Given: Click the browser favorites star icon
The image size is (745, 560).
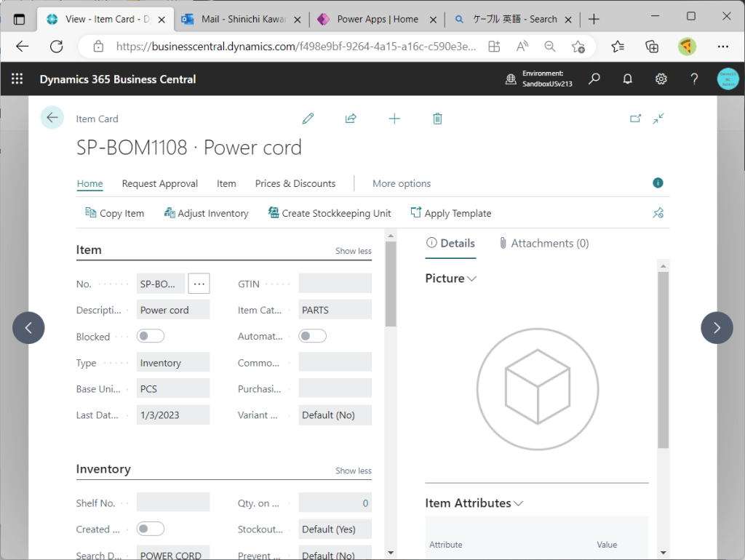Looking at the screenshot, I should pos(618,47).
